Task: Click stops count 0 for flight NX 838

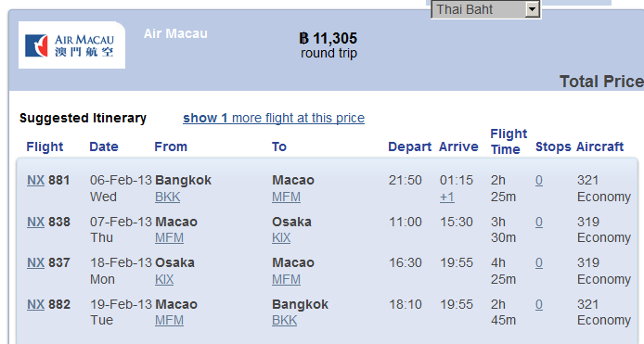Action: point(539,222)
